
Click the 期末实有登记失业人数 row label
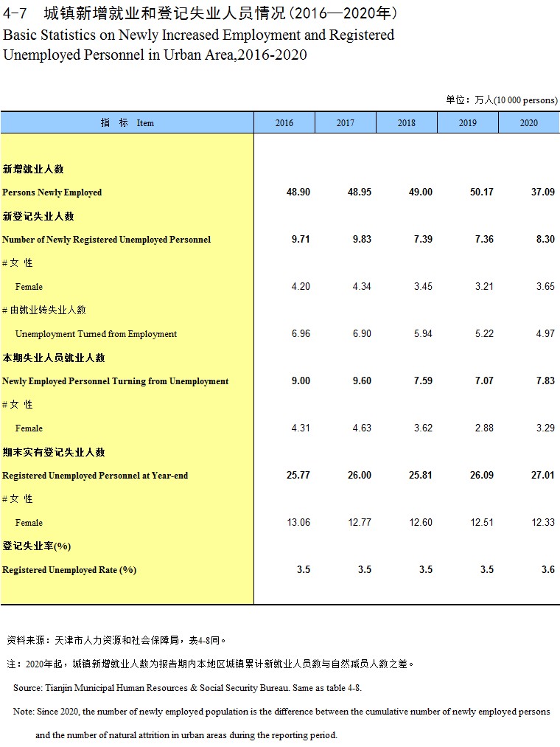pyautogui.click(x=53, y=452)
